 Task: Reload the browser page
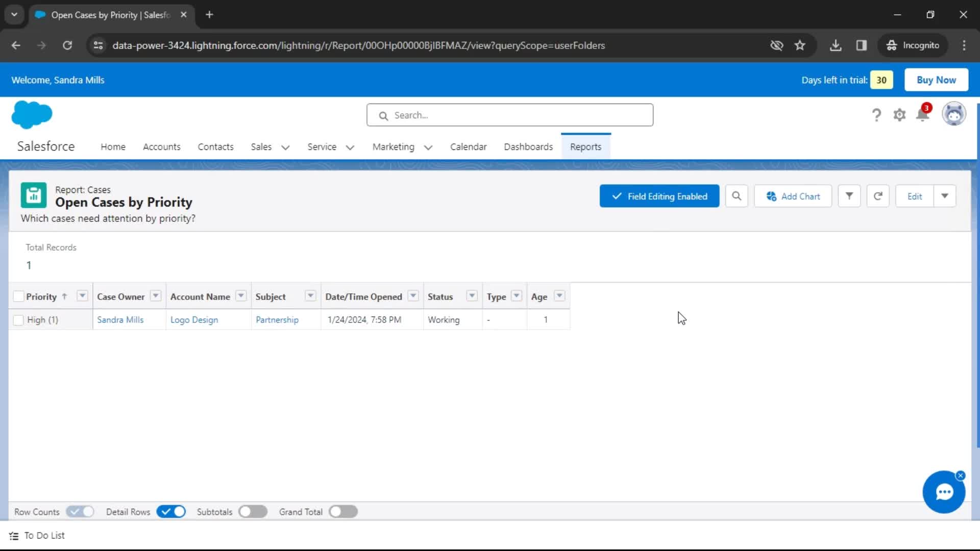[x=67, y=45]
